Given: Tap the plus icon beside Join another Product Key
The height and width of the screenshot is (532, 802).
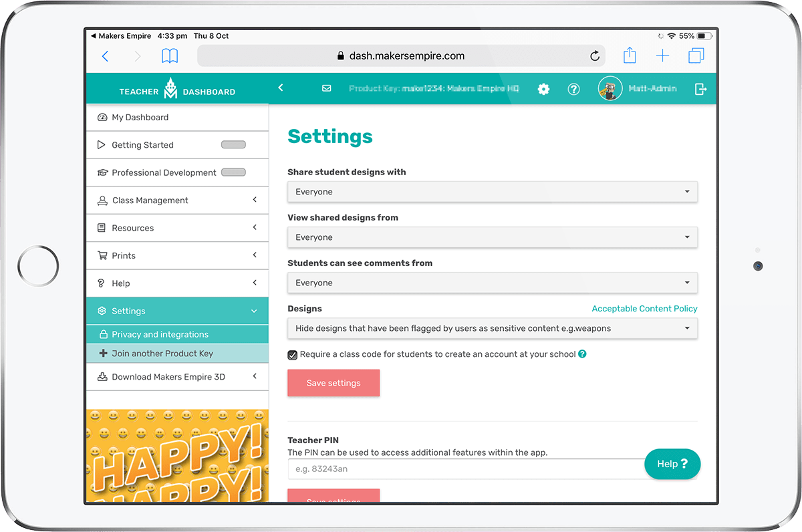Looking at the screenshot, I should click(103, 354).
